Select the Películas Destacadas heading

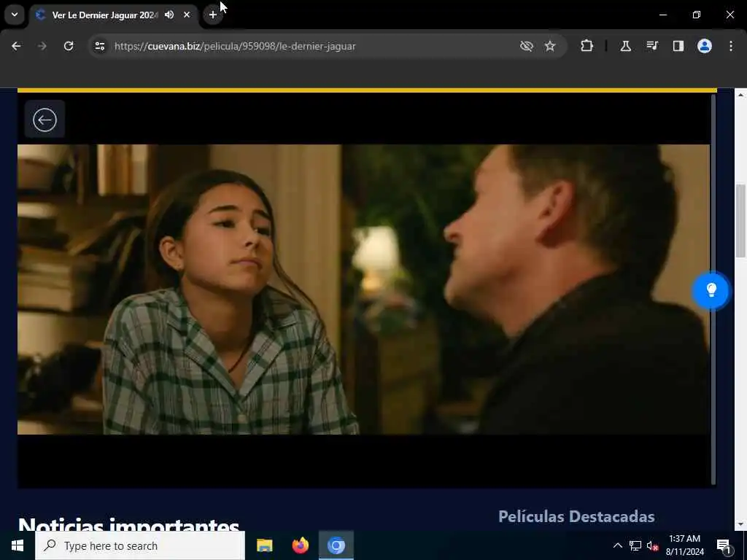coord(576,517)
